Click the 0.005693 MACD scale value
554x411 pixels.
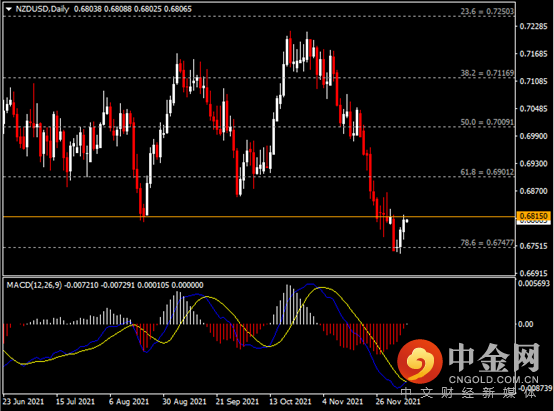[534, 283]
